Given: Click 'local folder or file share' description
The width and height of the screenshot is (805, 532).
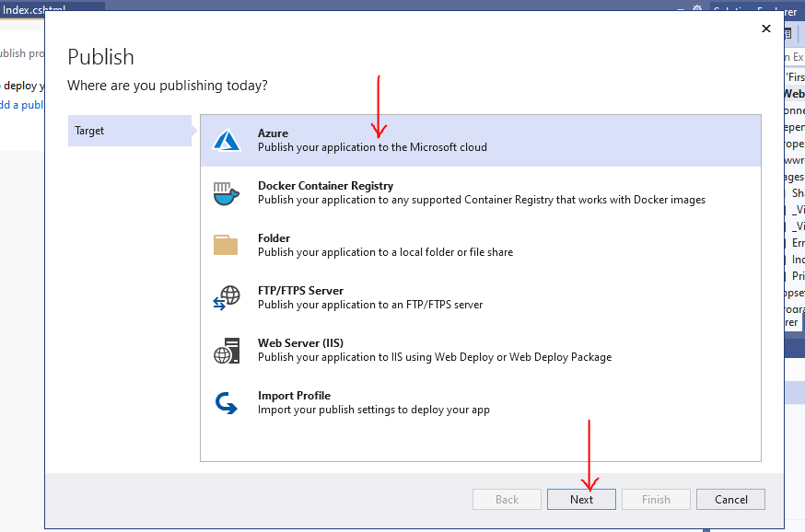Looking at the screenshot, I should [386, 252].
